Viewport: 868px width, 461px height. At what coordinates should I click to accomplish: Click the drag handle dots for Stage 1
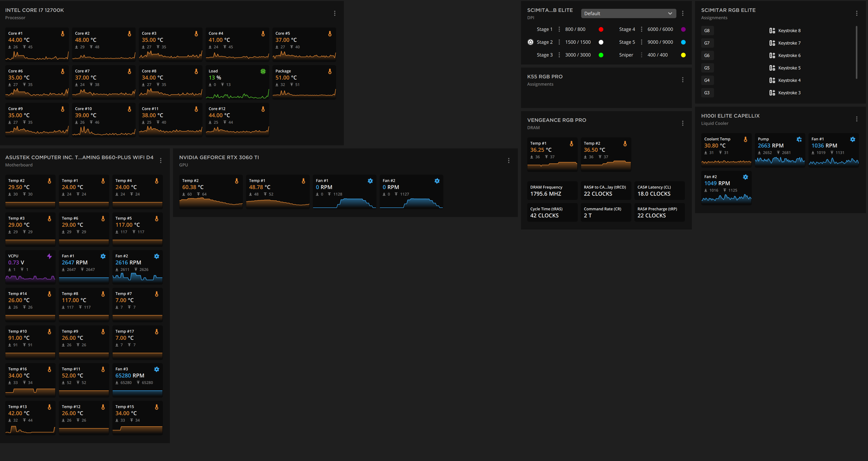(x=559, y=29)
